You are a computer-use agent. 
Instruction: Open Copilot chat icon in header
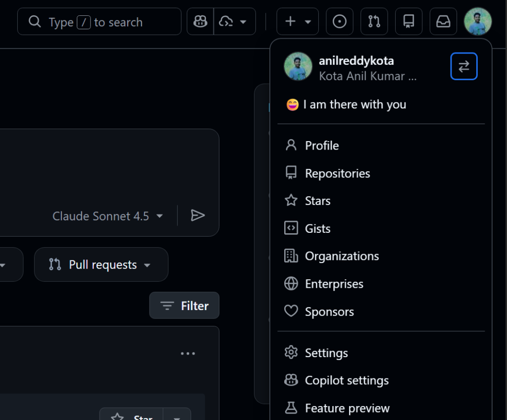[x=200, y=22]
